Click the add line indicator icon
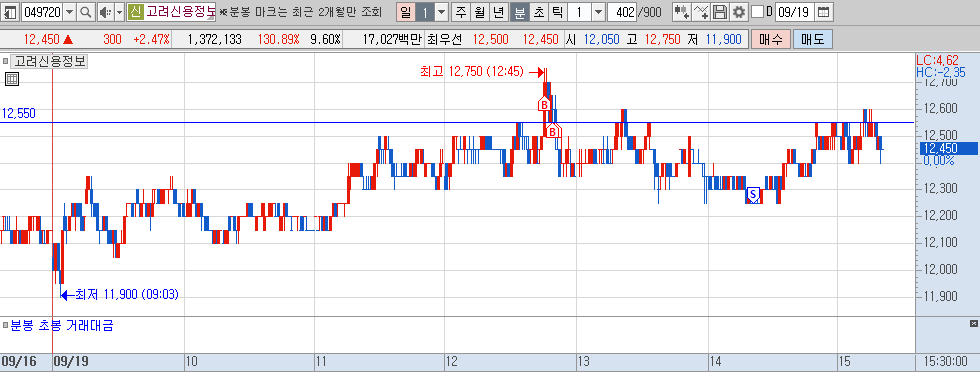This screenshot has width=980, height=372. pyautogui.click(x=701, y=12)
